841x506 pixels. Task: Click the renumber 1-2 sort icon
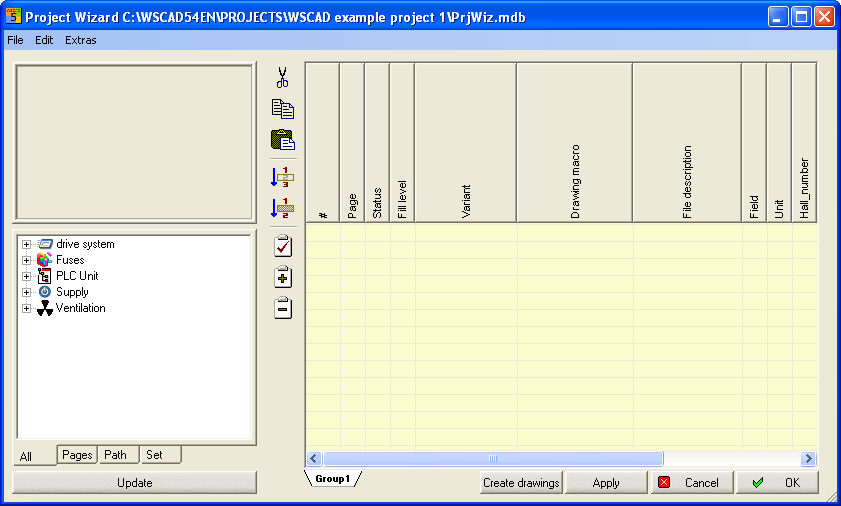click(283, 208)
